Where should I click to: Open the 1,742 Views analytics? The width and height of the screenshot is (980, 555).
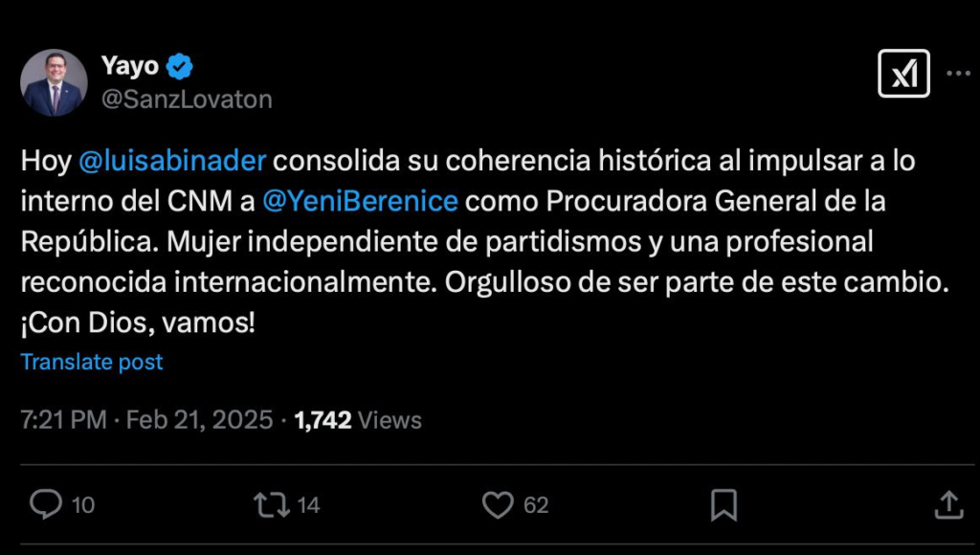pos(358,420)
